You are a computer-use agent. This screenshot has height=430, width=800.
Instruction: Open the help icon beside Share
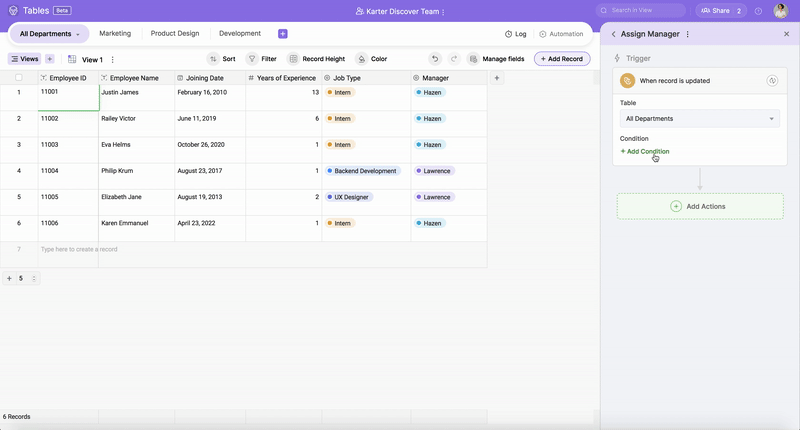point(758,11)
